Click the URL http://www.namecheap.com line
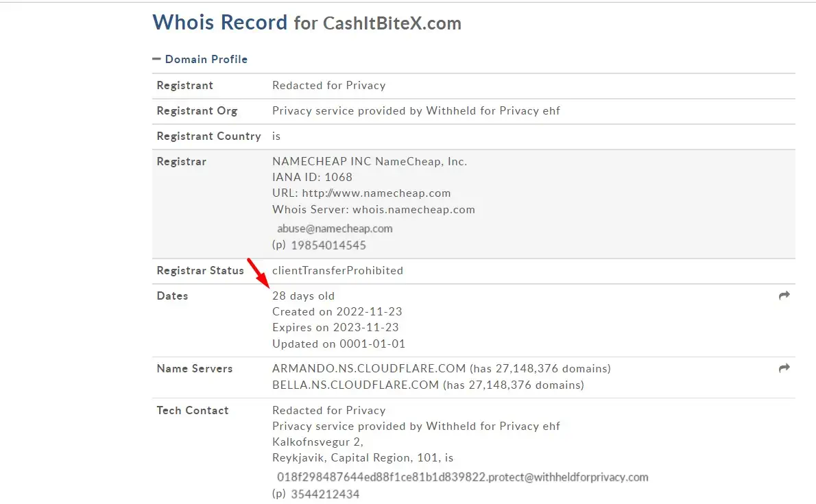 361,193
